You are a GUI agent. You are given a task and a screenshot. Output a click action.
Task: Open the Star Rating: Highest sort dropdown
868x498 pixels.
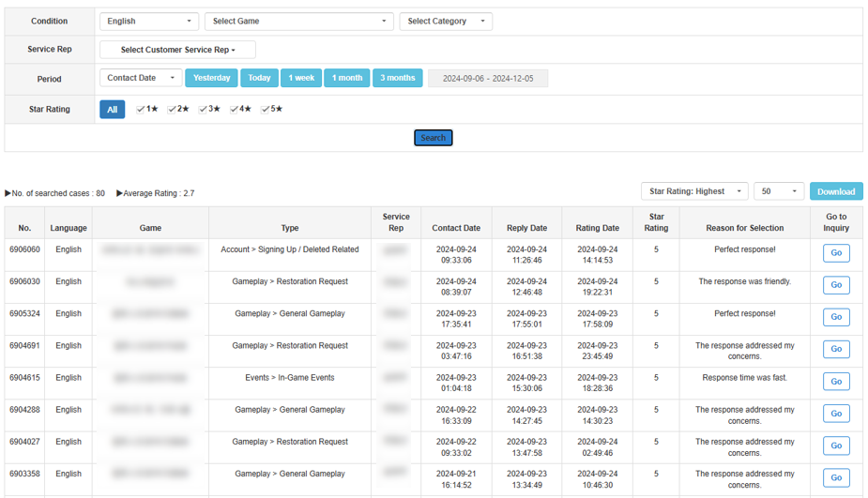coord(694,191)
